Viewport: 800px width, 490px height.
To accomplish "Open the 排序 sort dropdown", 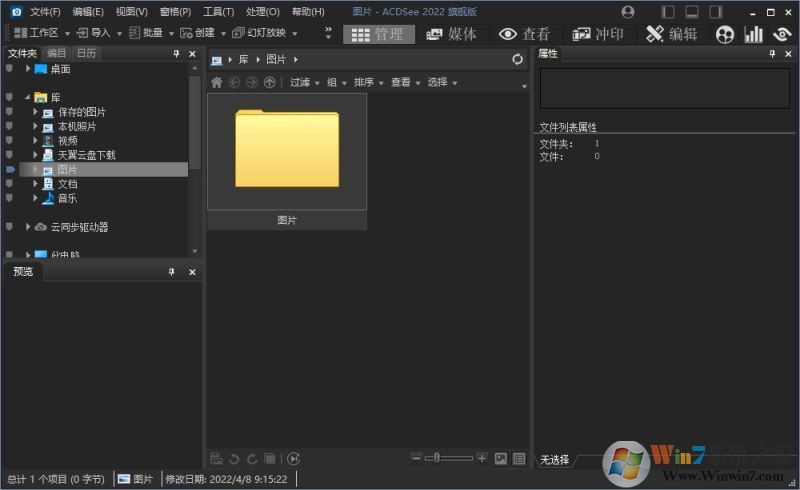I will (368, 83).
